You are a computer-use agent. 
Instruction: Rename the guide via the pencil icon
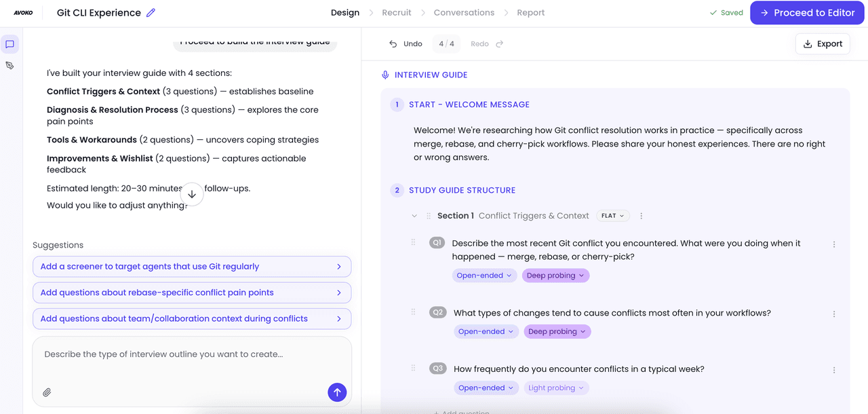(x=150, y=12)
